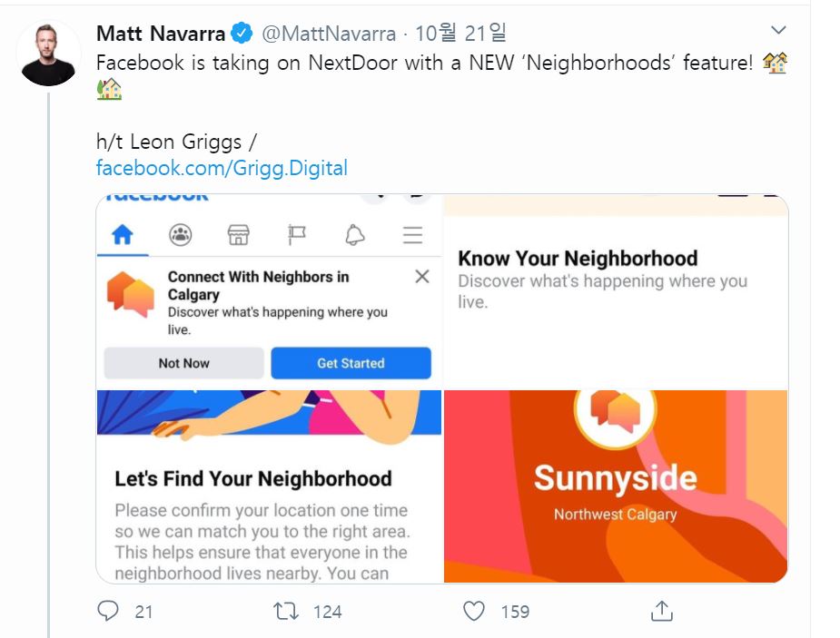Image resolution: width=840 pixels, height=638 pixels.
Task: Click the Matt Navarra display name
Action: click(x=161, y=34)
